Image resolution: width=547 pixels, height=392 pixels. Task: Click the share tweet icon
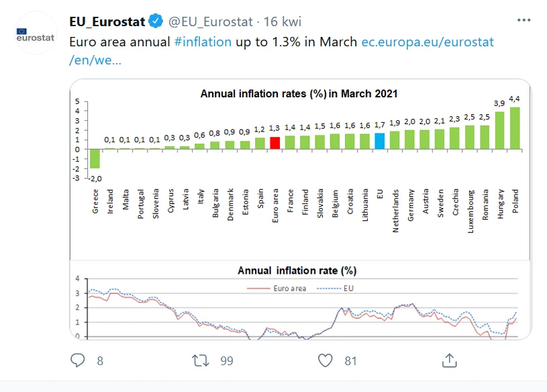pos(449,360)
